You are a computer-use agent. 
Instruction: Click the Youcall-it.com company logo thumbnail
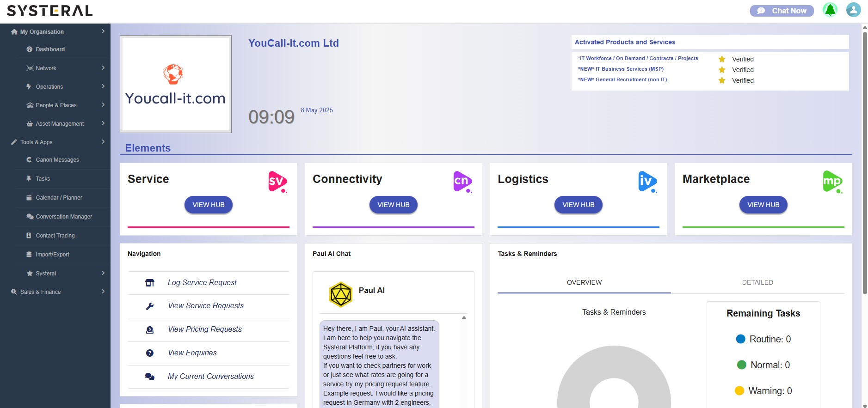[176, 84]
